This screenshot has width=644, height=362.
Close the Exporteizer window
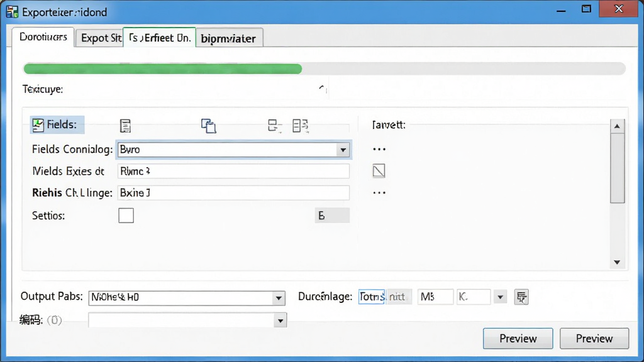pyautogui.click(x=619, y=9)
